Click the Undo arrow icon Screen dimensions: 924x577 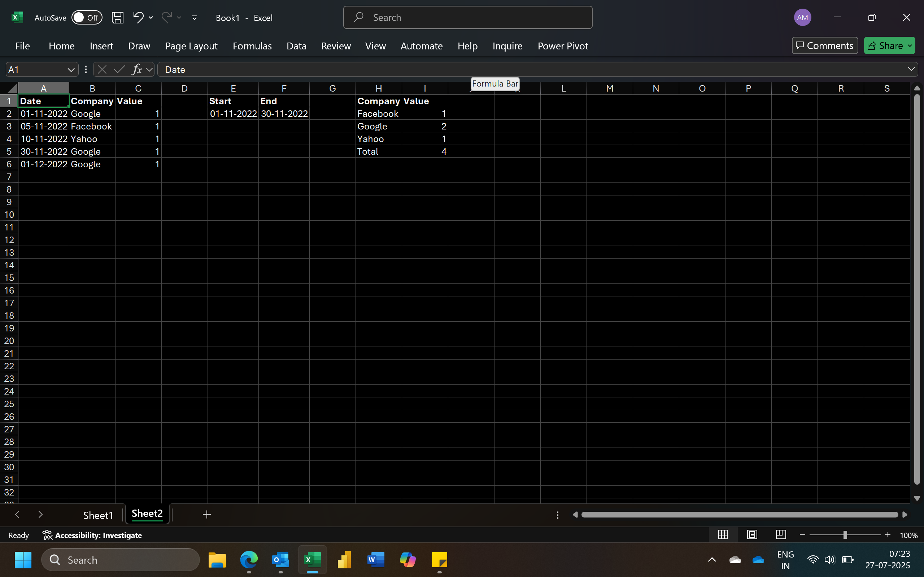point(138,17)
